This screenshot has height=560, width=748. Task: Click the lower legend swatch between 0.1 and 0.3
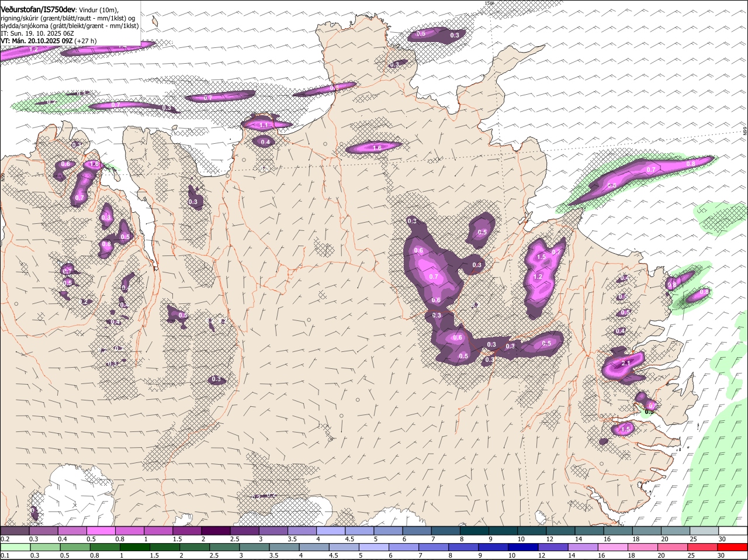coord(16,547)
